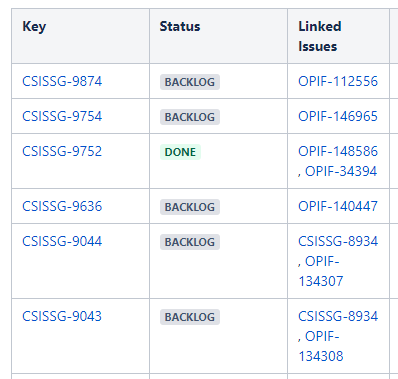This screenshot has height=379, width=398.
Task: Sort by the Key column header
Action: (x=34, y=27)
